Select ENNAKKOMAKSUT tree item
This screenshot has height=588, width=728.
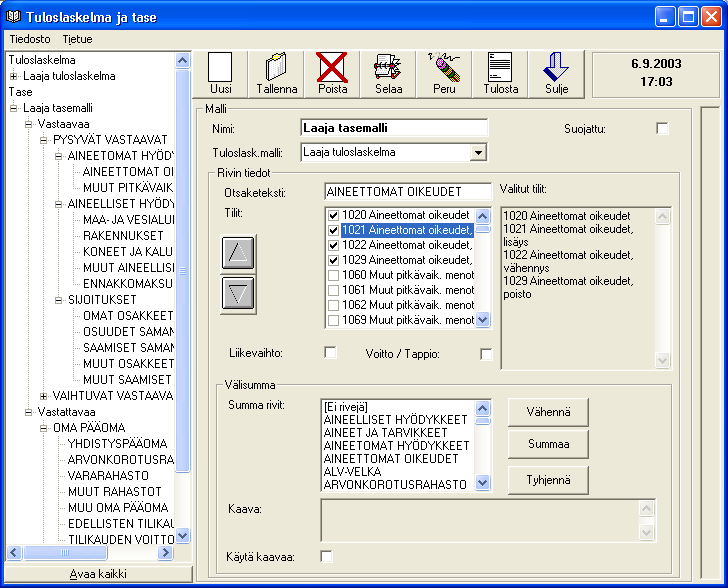pyautogui.click(x=128, y=284)
